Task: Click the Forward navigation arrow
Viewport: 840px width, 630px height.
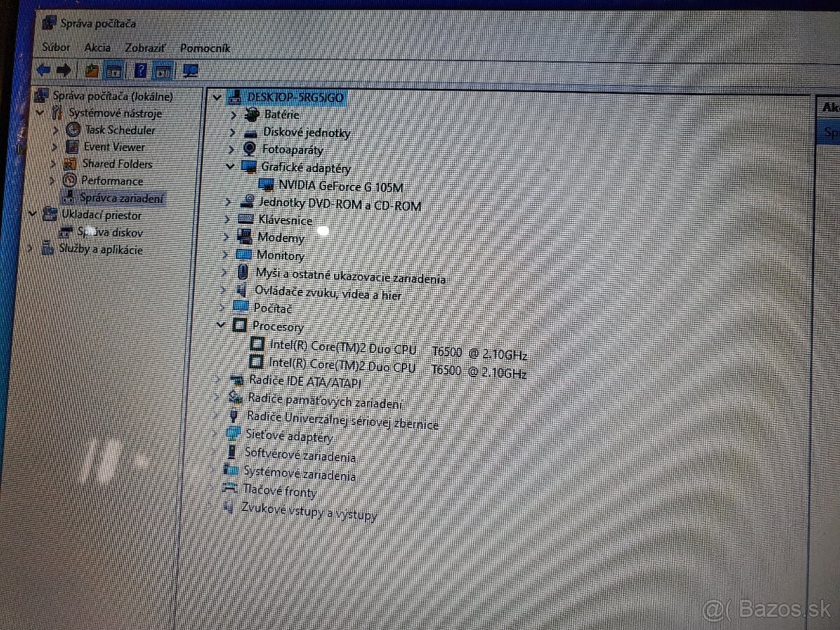Action: tap(64, 69)
